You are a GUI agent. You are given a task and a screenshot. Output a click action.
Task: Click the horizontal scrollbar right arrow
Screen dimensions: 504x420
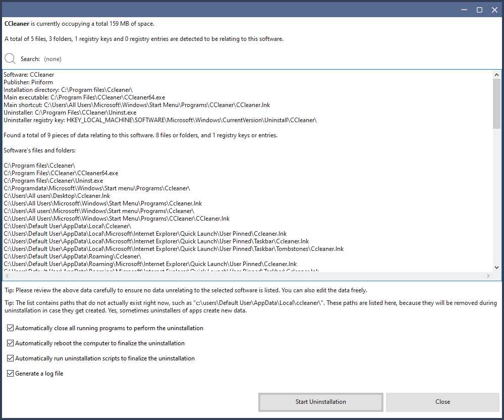coord(488,276)
